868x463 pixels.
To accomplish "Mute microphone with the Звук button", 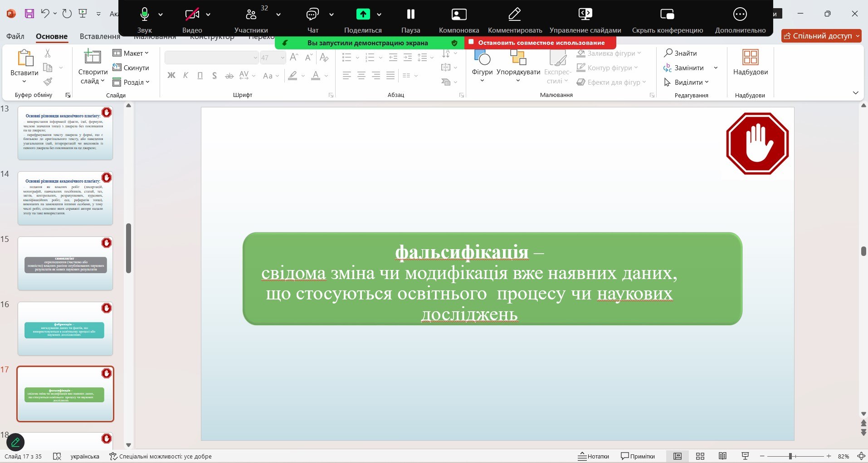I will tap(145, 14).
